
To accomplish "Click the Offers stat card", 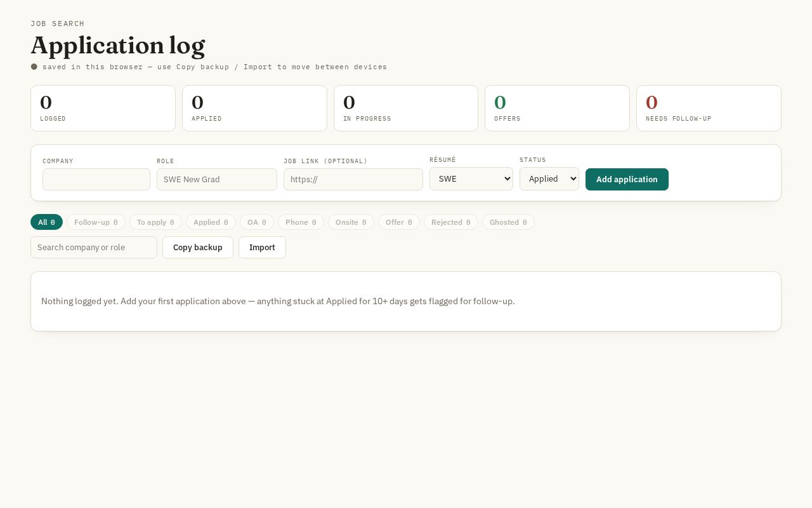I will pos(557,109).
